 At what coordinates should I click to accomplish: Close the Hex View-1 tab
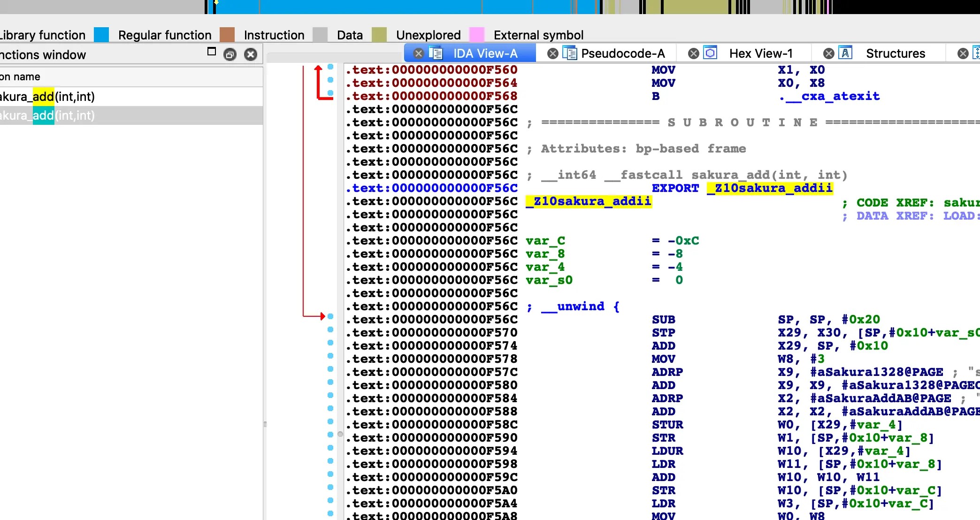(693, 54)
